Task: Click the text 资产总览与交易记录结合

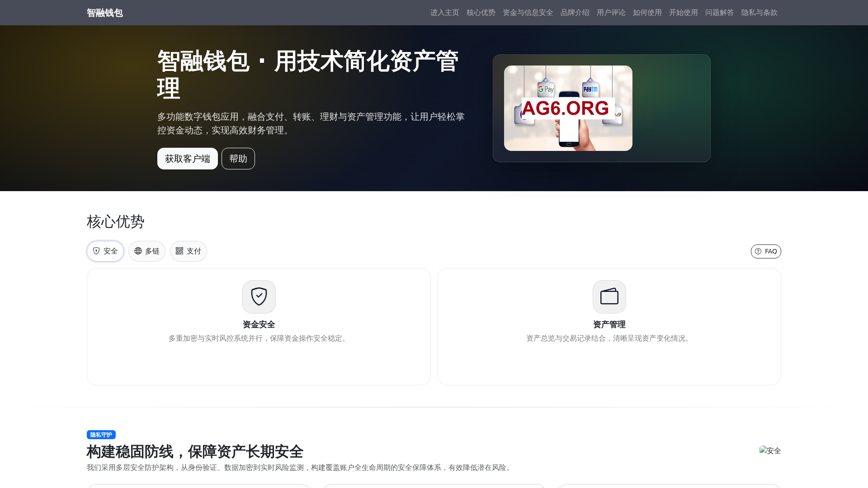Action: click(x=566, y=338)
